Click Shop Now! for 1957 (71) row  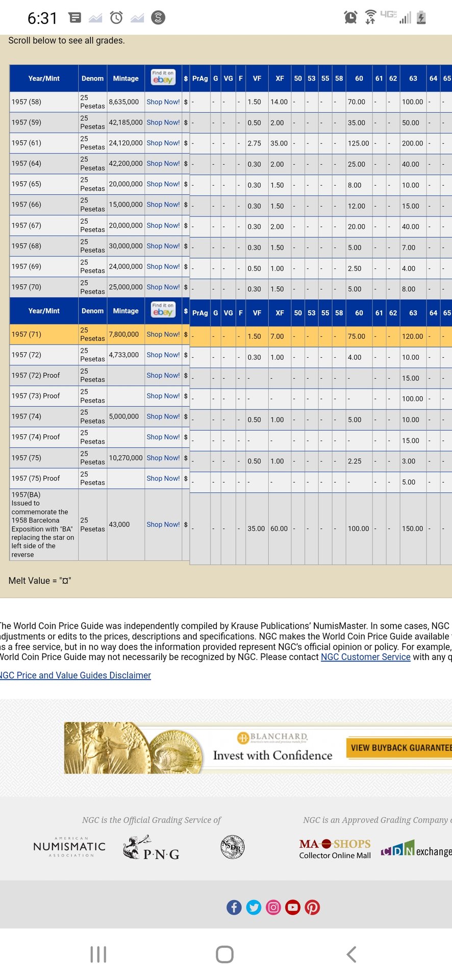pos(163,334)
